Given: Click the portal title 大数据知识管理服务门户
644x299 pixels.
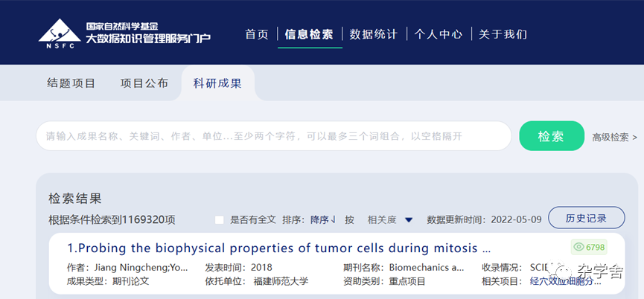Looking at the screenshot, I should pos(148,38).
